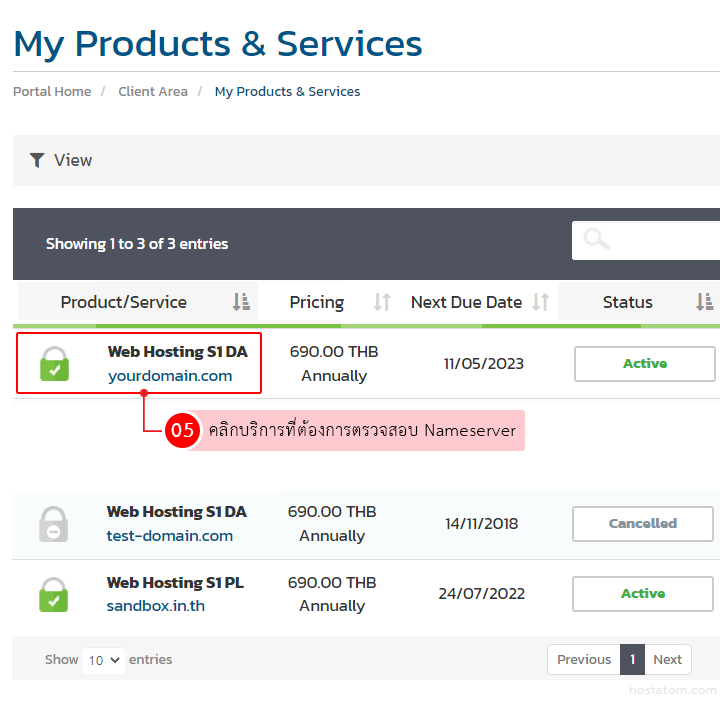Open Client Area breadcrumb link
The image size is (720, 703).
tap(153, 91)
